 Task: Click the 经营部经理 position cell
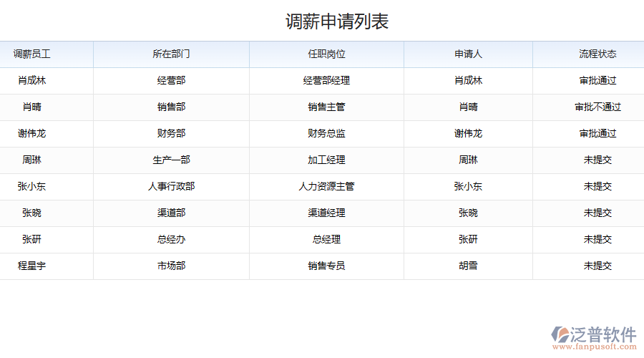(x=326, y=81)
